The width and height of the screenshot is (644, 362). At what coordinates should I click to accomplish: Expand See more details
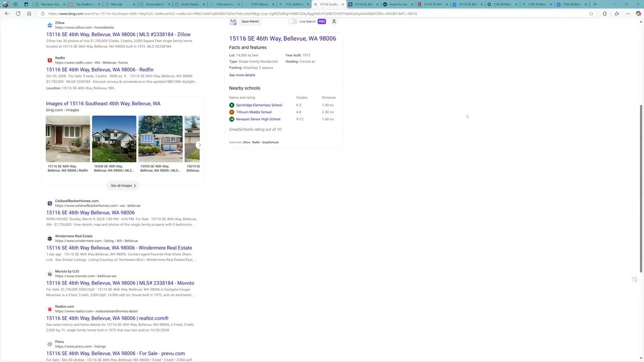(242, 75)
